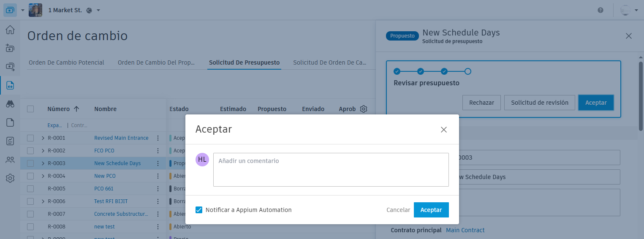Open the budget module sidebar icon

(10, 48)
